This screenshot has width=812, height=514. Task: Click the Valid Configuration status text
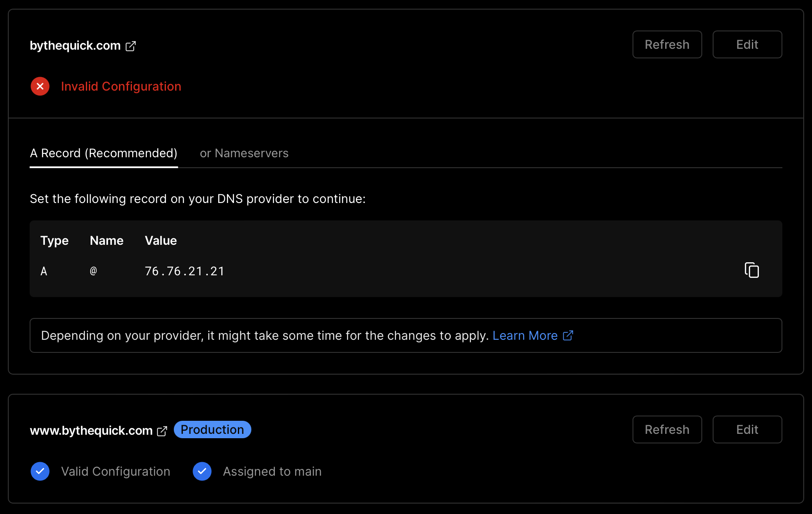pos(115,471)
